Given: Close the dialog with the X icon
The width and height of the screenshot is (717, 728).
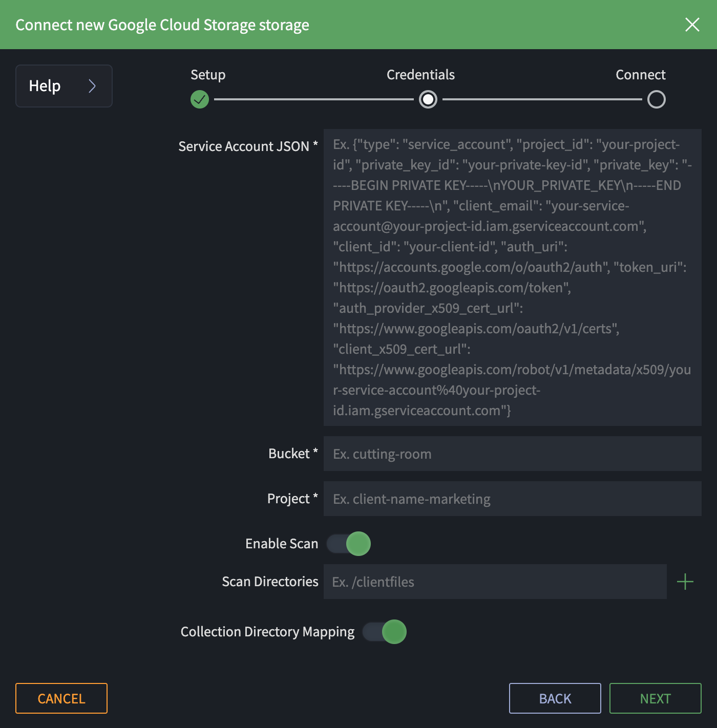Looking at the screenshot, I should [692, 25].
